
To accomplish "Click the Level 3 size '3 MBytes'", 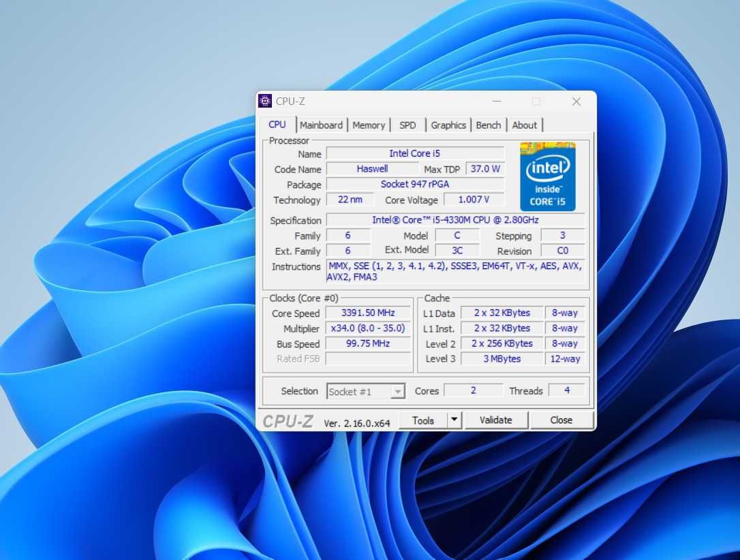I will click(502, 358).
